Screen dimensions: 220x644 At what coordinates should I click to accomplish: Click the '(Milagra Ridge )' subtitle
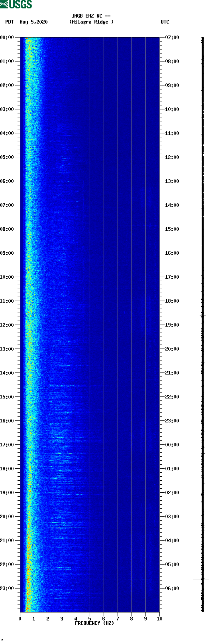click(91, 22)
